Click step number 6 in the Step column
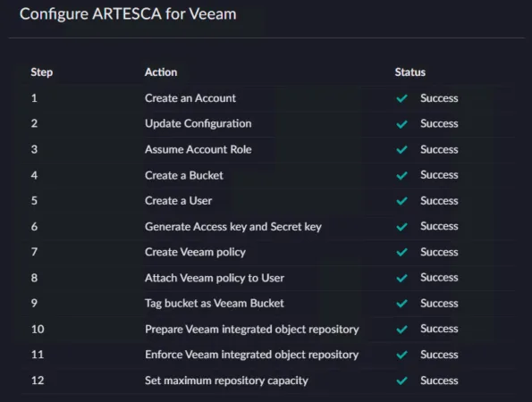The width and height of the screenshot is (532, 402). coord(34,226)
